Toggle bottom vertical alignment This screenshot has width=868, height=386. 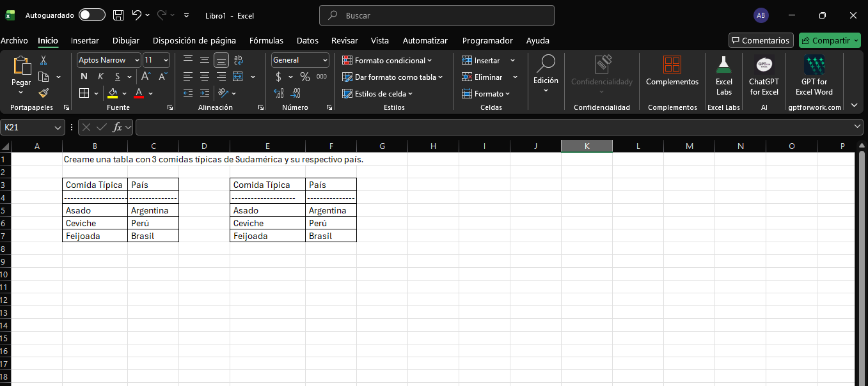[x=221, y=60]
